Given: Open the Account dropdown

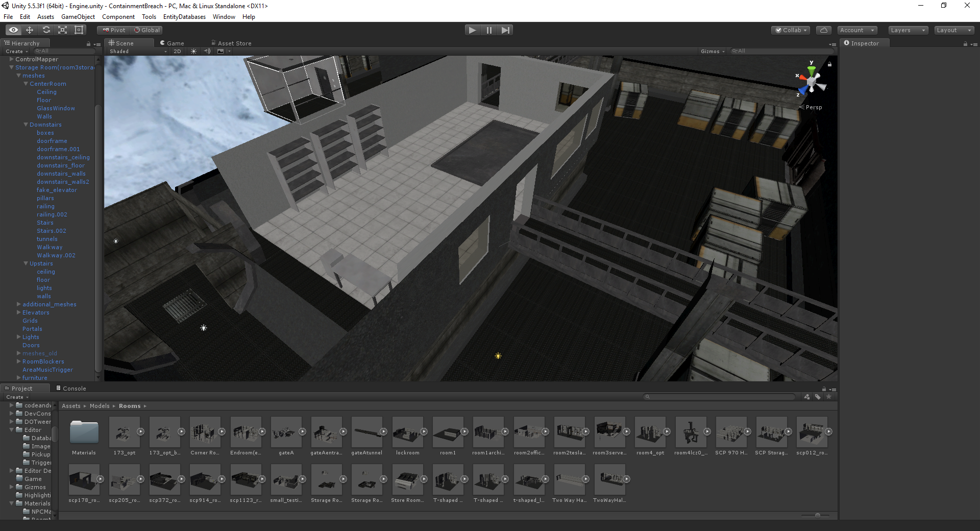Looking at the screenshot, I should coord(857,30).
